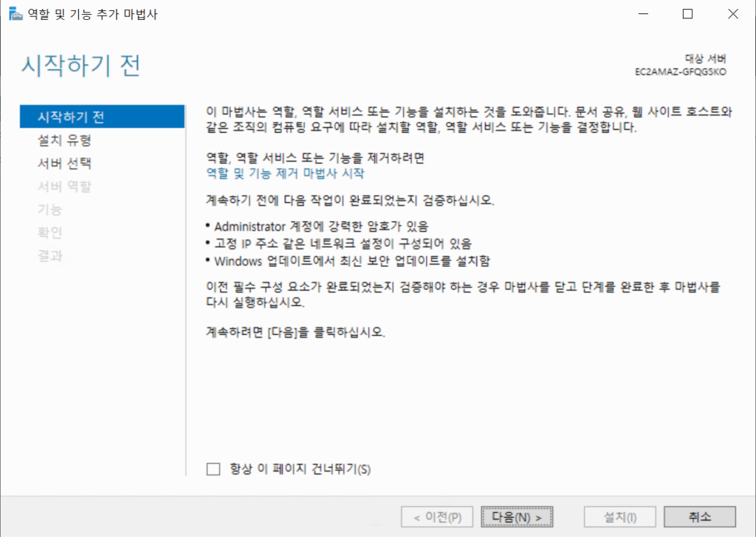Cancel the wizard with 취소 button
This screenshot has width=756, height=537.
coord(698,516)
